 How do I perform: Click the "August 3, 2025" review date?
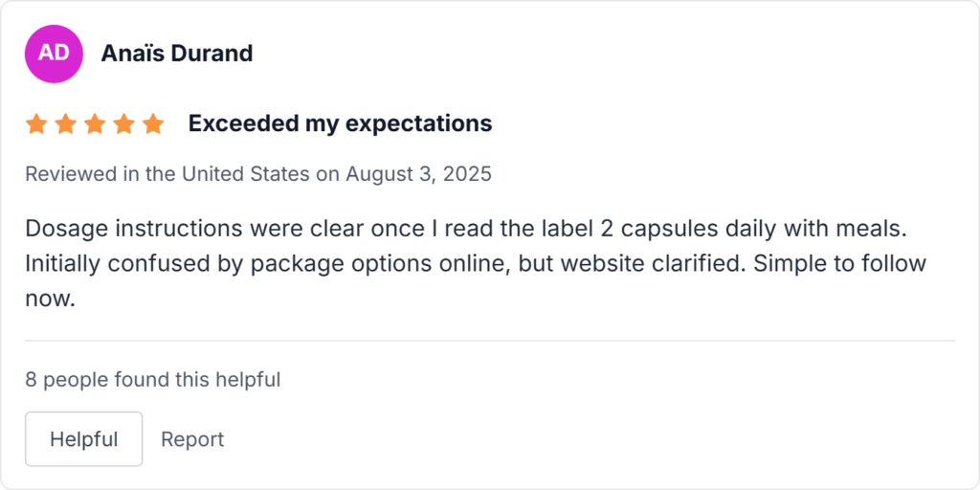(x=418, y=174)
